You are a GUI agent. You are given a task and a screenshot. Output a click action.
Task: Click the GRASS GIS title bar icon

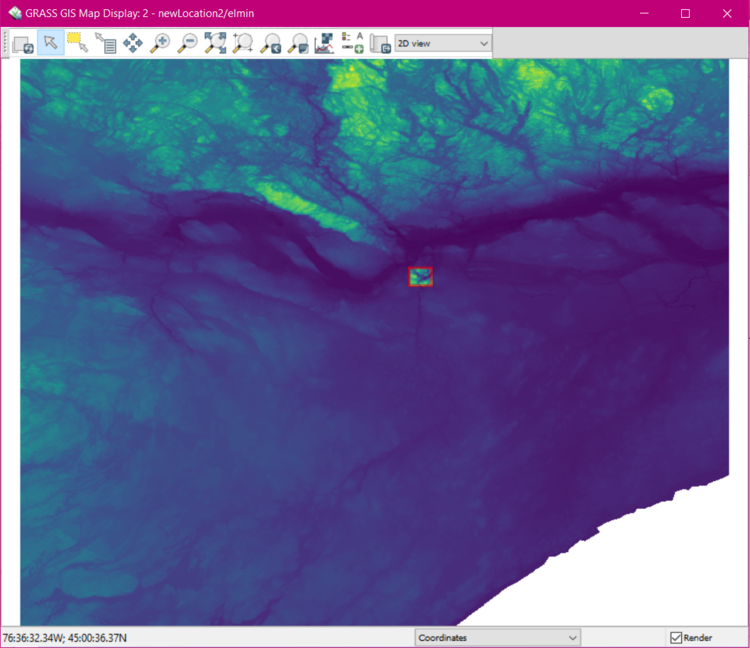(x=14, y=13)
